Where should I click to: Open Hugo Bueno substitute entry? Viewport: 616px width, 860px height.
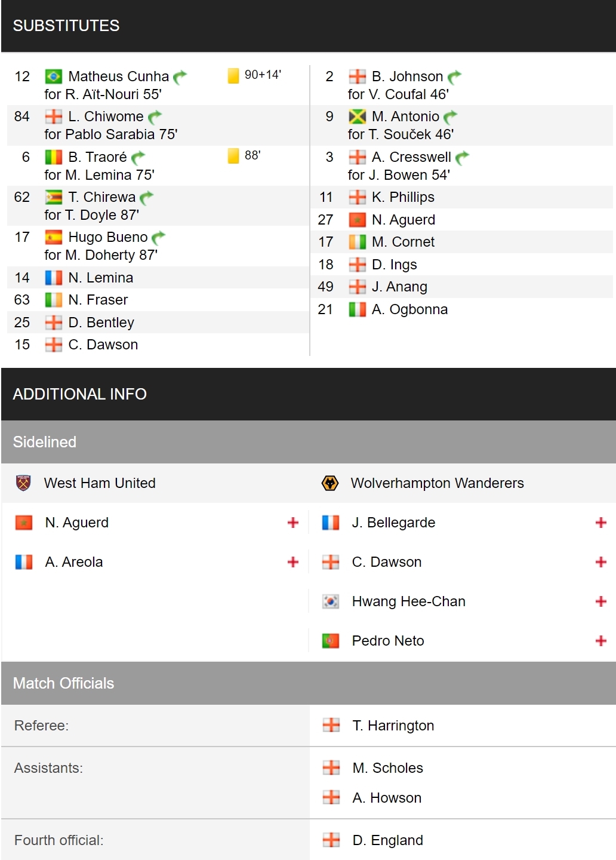pyautogui.click(x=107, y=237)
